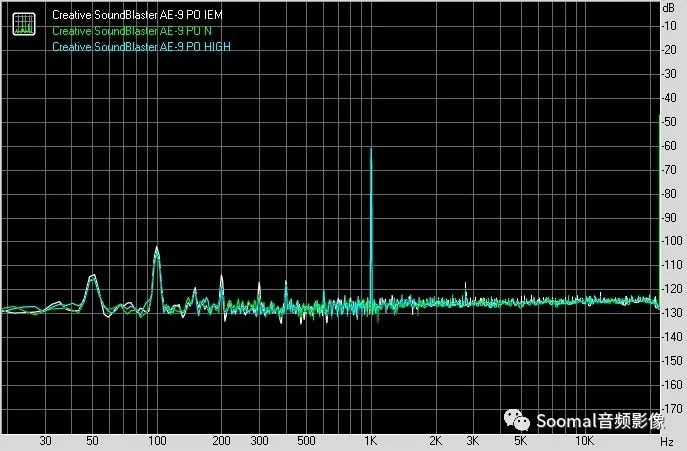Click the top of the 1 kHz peak

coord(371,149)
